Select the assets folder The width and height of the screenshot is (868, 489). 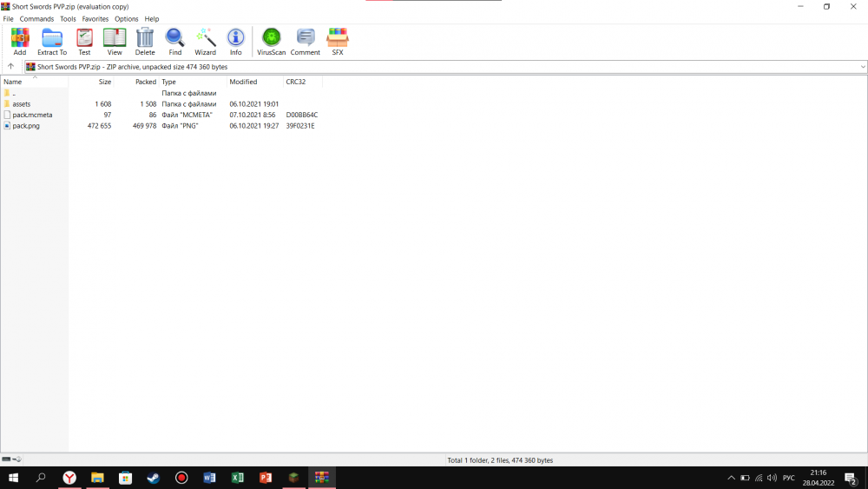click(x=22, y=104)
